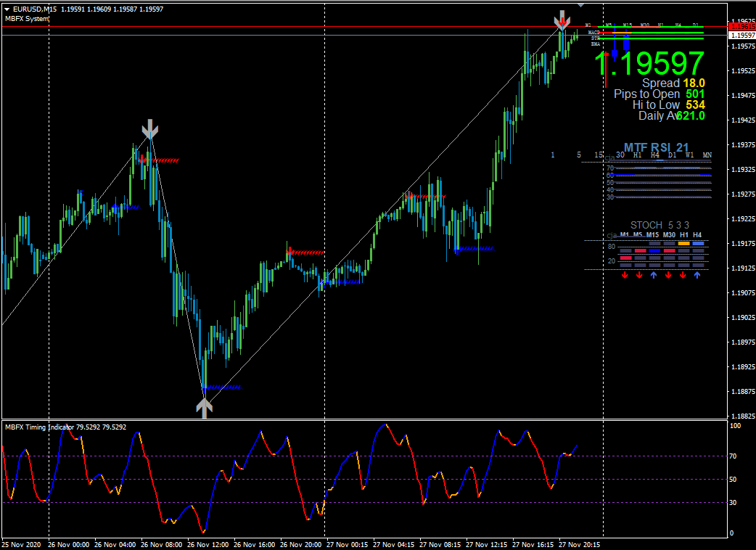Click the blue up arrow under the STOCH H4 column
The width and height of the screenshot is (756, 550).
point(697,275)
